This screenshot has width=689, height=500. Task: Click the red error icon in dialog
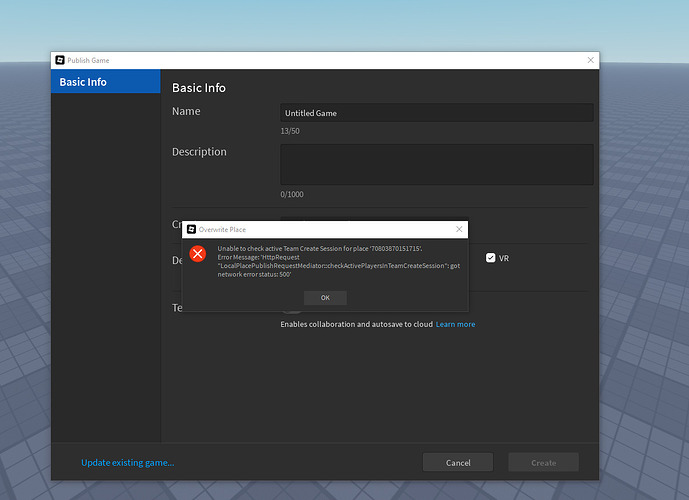(198, 254)
